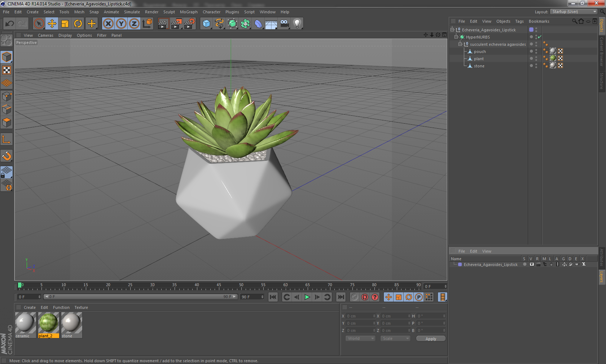Viewport: 606px width, 364px height.
Task: Open the Sculpt menu
Action: [x=169, y=12]
